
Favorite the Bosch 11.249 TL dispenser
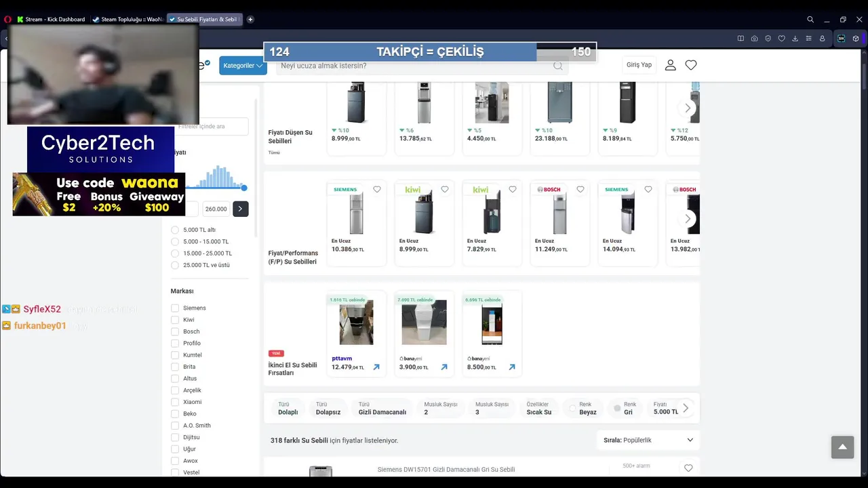[580, 190]
